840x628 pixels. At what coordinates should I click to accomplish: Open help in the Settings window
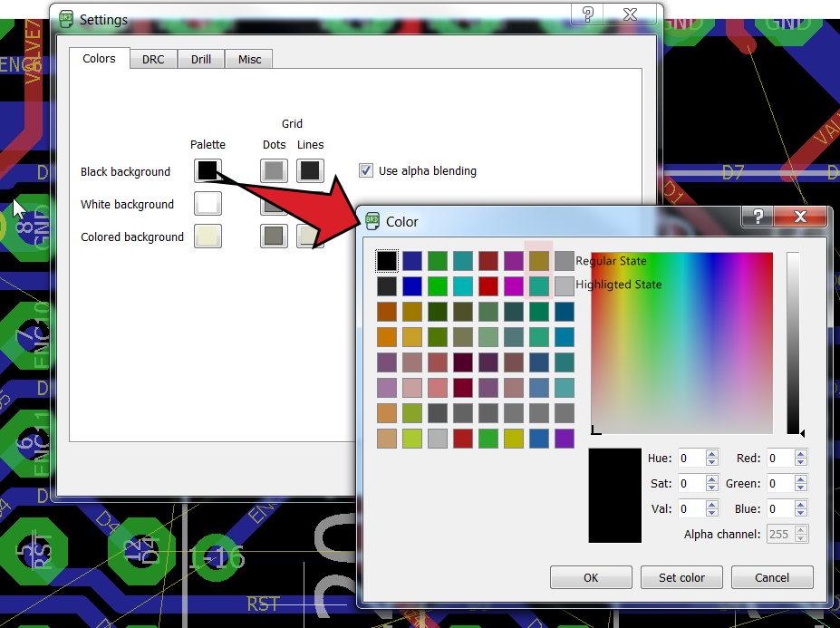pyautogui.click(x=587, y=14)
